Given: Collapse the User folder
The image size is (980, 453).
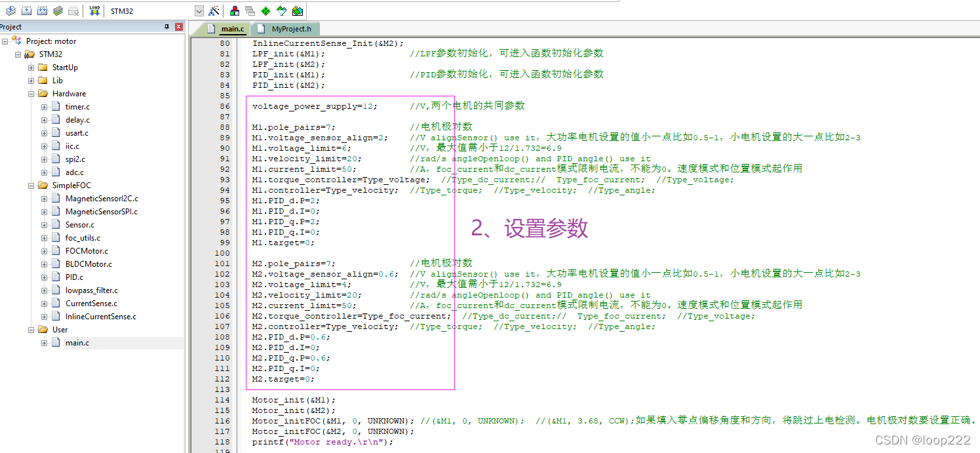Looking at the screenshot, I should point(31,330).
